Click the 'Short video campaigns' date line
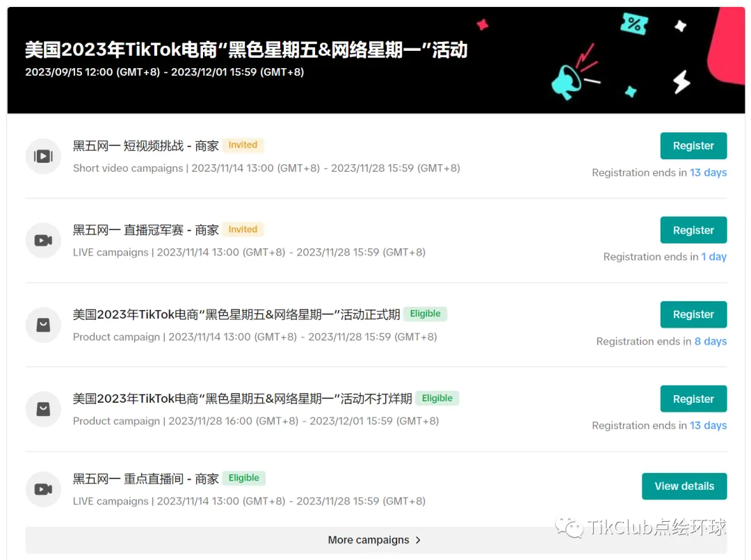 pos(266,168)
